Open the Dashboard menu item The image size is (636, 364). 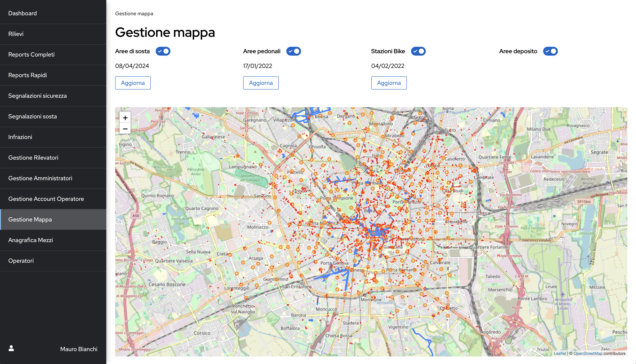tap(22, 13)
